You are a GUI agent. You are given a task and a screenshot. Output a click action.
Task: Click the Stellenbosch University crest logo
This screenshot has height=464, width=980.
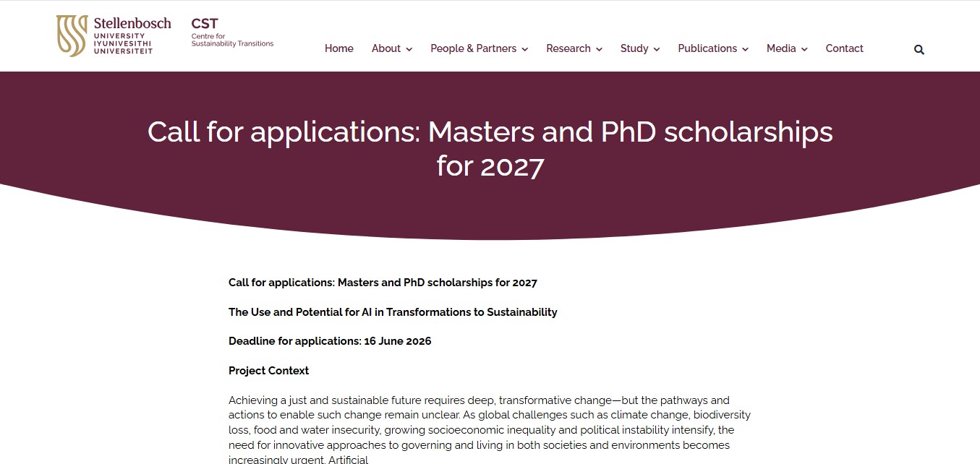[72, 35]
